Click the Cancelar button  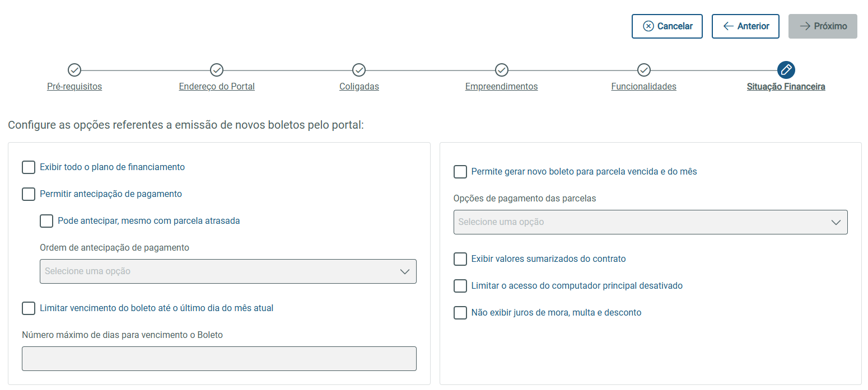pos(667,26)
